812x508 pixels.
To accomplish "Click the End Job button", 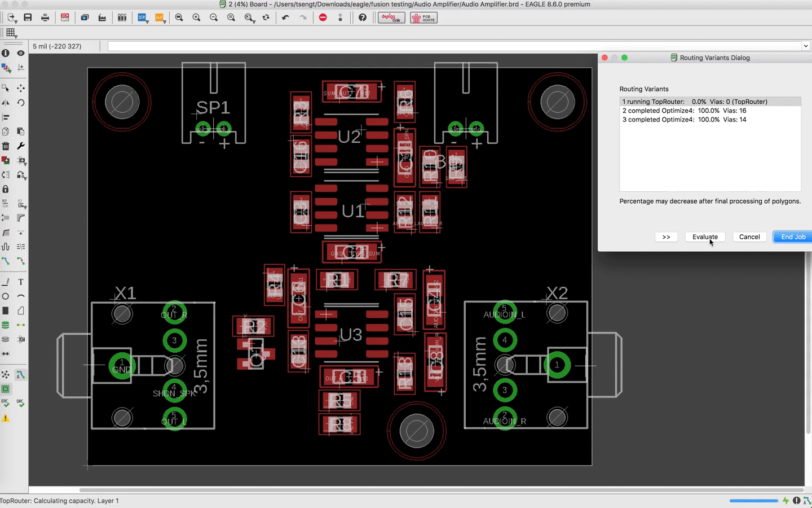I will pos(792,237).
